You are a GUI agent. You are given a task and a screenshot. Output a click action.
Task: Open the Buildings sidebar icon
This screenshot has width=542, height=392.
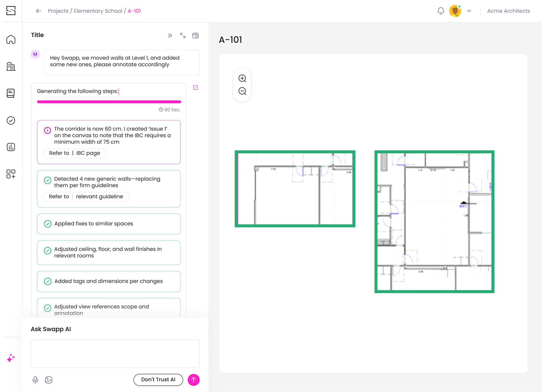click(x=11, y=66)
